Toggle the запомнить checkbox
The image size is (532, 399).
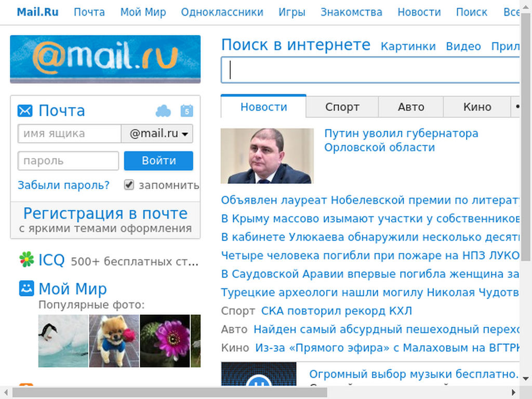(x=129, y=184)
